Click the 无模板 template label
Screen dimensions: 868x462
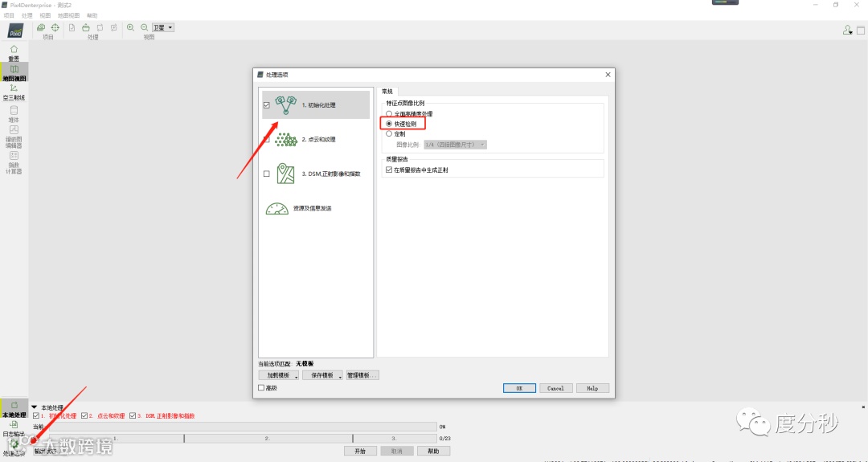point(305,363)
